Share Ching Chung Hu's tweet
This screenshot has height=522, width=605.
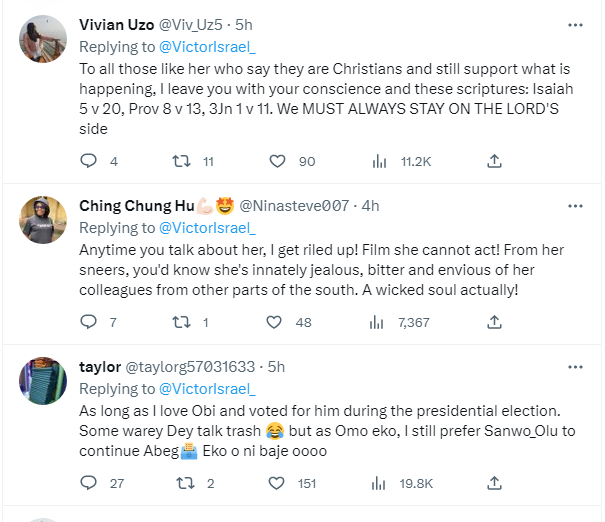[x=494, y=322]
